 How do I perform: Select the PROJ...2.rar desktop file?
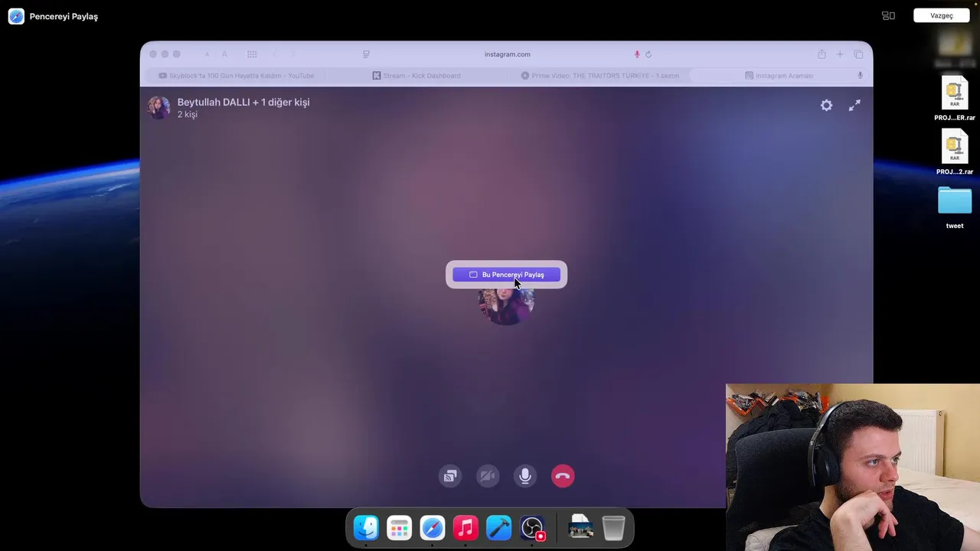955,153
